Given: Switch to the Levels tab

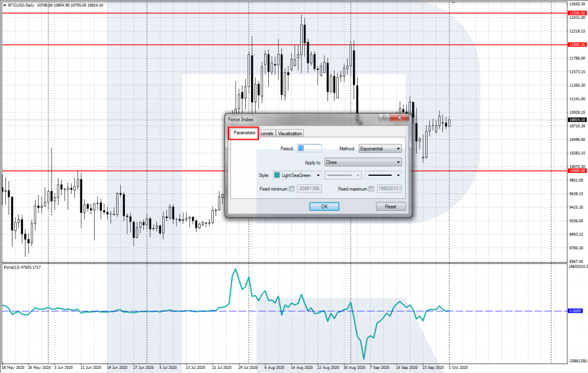Looking at the screenshot, I should tap(266, 134).
